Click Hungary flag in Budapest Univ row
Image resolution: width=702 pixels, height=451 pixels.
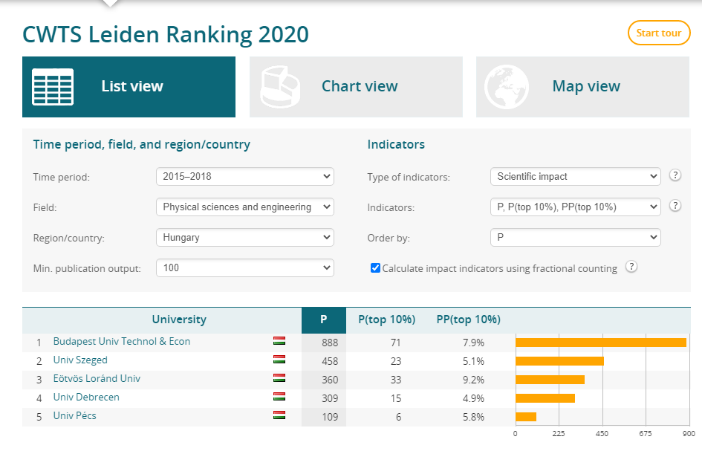coord(279,341)
